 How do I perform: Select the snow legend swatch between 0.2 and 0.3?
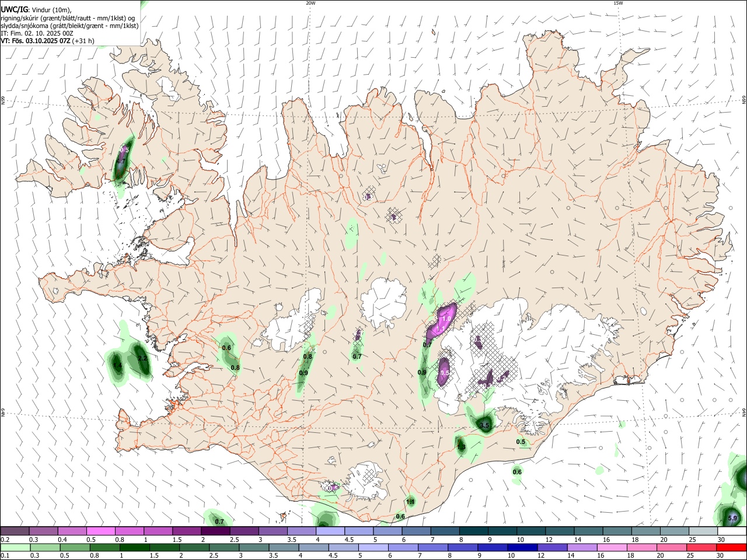15,531
